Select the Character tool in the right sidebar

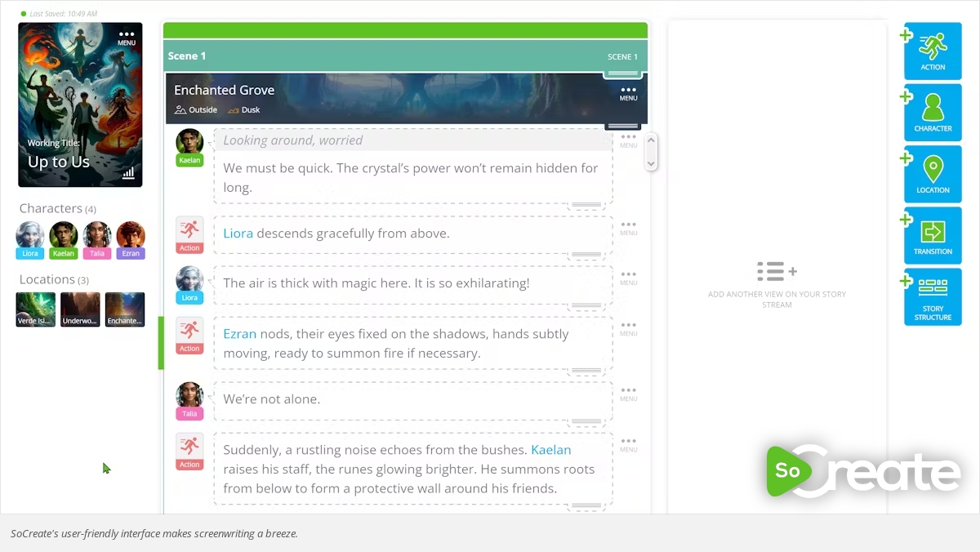pos(932,112)
